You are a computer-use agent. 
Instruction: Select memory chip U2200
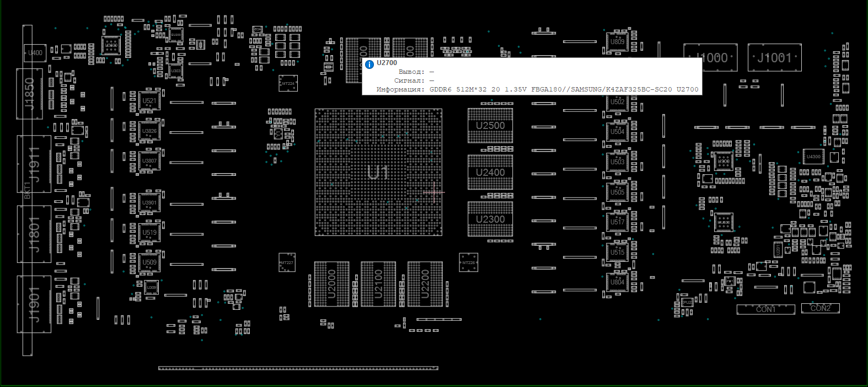[x=425, y=284]
